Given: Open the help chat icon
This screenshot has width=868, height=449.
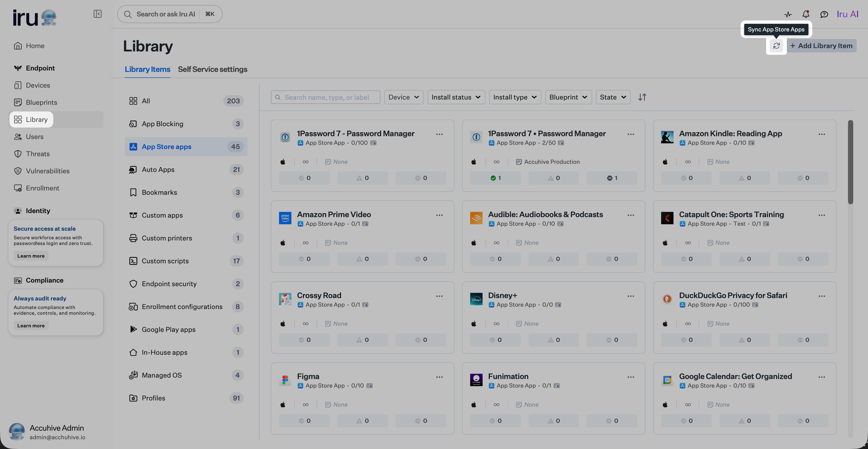Looking at the screenshot, I should point(824,14).
